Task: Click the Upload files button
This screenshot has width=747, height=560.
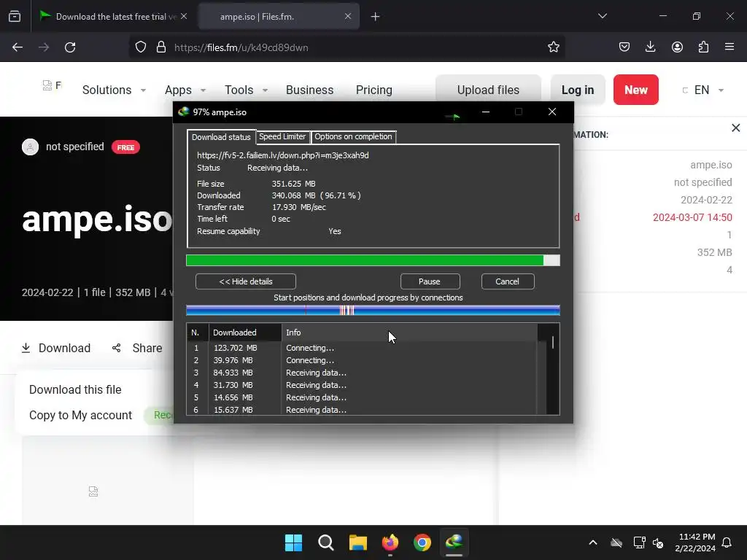Action: pyautogui.click(x=488, y=90)
